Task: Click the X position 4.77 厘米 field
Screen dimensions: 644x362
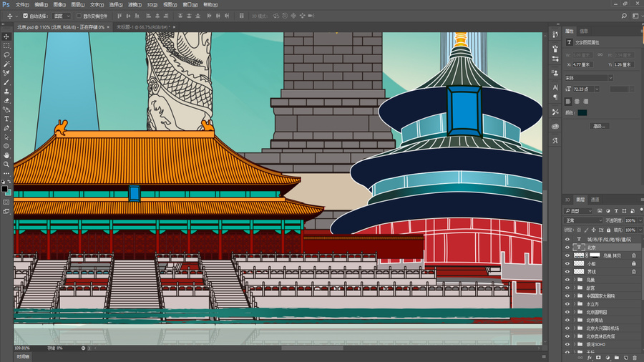Action: [582, 64]
